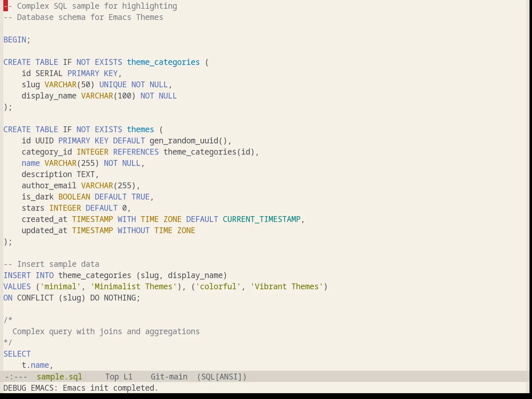
Task: Click the red cursor at the buffer start
Action: coord(5,6)
